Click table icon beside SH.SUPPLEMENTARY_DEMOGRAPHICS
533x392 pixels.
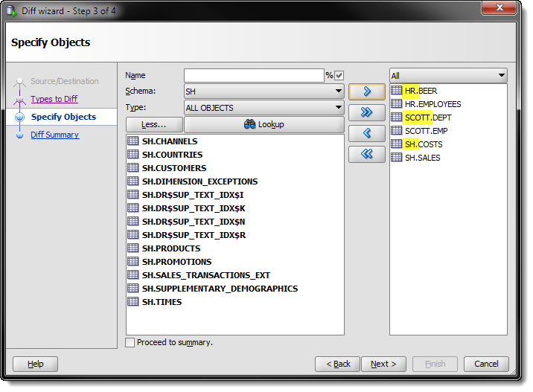click(133, 288)
